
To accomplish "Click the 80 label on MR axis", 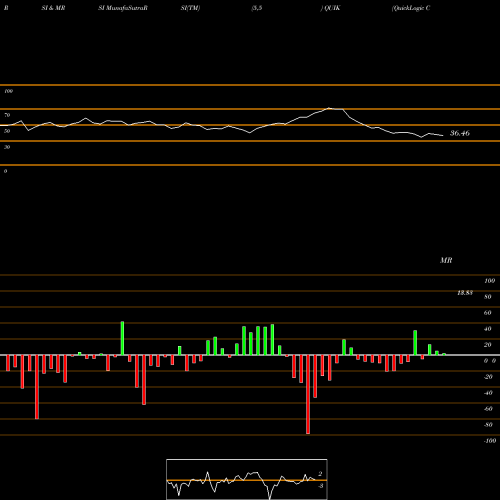I will pyautogui.click(x=488, y=297).
